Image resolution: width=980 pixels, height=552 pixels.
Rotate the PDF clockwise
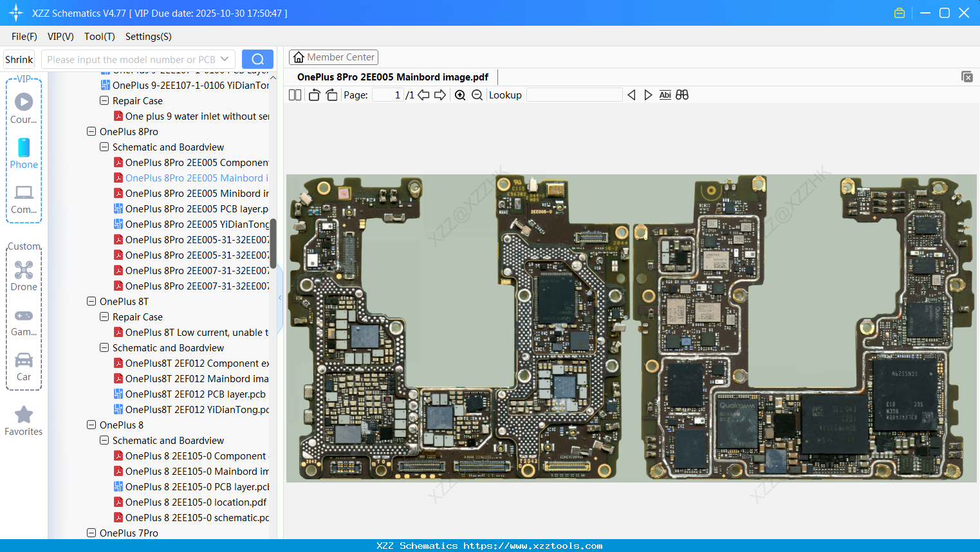tap(331, 95)
